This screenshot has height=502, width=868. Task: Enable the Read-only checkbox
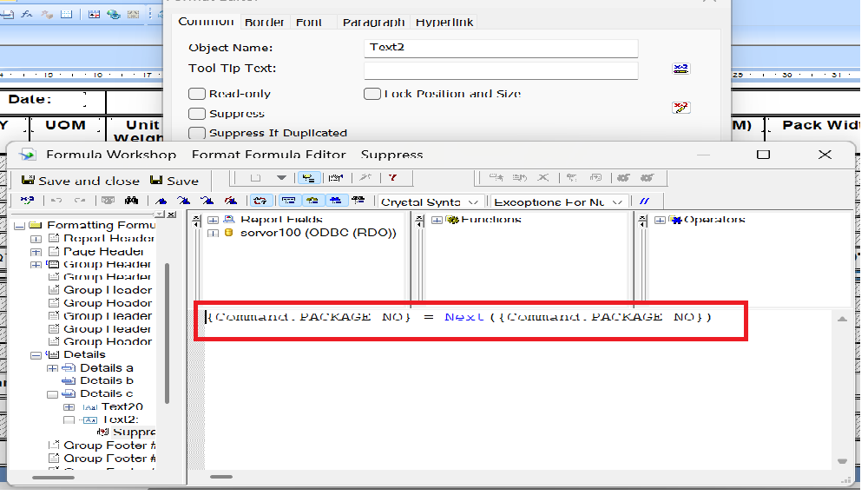(x=196, y=94)
